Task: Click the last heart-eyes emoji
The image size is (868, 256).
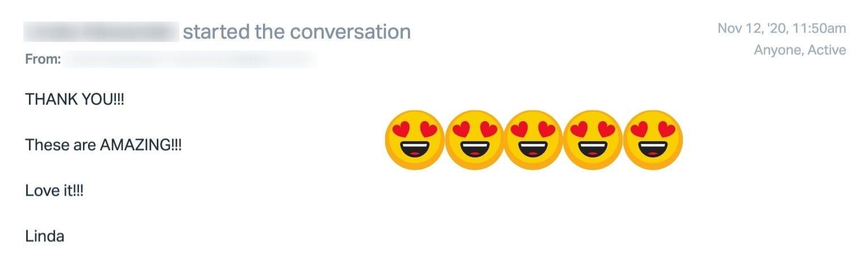Action: pyautogui.click(x=653, y=140)
